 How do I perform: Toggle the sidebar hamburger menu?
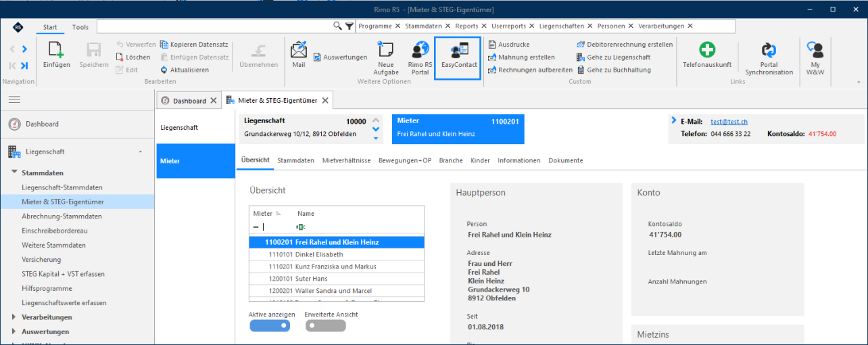click(14, 99)
